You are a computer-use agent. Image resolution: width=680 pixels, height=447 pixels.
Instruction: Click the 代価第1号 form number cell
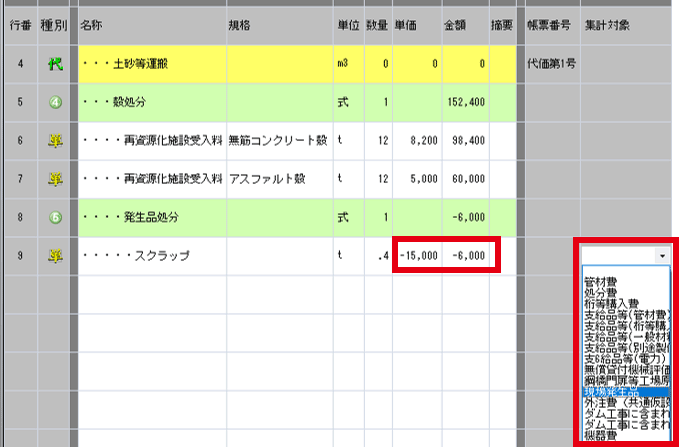(551, 63)
